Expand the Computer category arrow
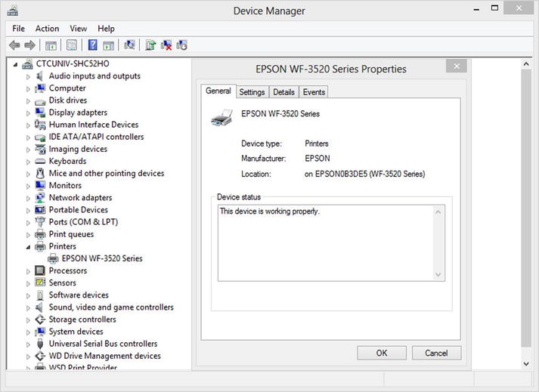Screen dimensions: 539x392 28,88
